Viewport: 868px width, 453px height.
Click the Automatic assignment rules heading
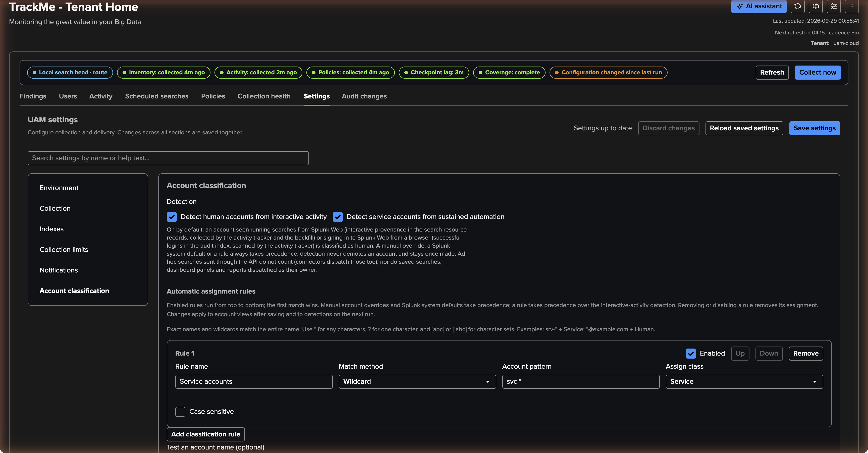211,291
